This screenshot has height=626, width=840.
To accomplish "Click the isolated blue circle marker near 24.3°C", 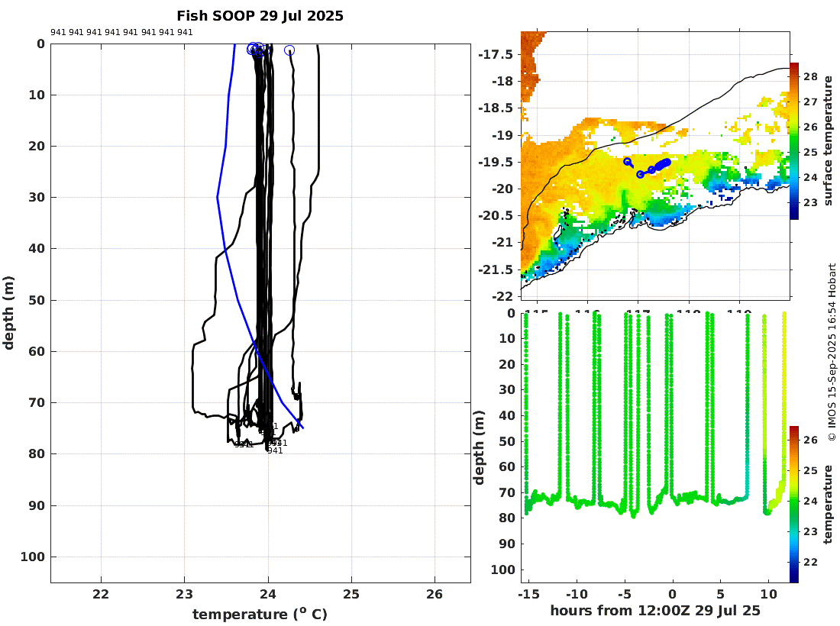I will pyautogui.click(x=289, y=50).
